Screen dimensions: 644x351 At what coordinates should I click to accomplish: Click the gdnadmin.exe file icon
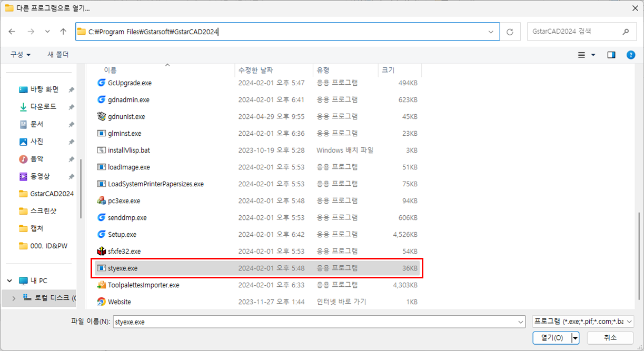click(x=102, y=99)
